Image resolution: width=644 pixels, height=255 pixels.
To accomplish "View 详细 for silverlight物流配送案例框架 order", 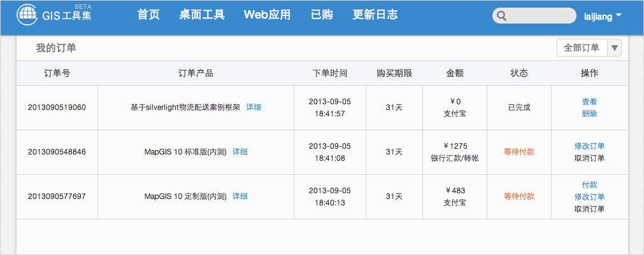I will click(254, 107).
